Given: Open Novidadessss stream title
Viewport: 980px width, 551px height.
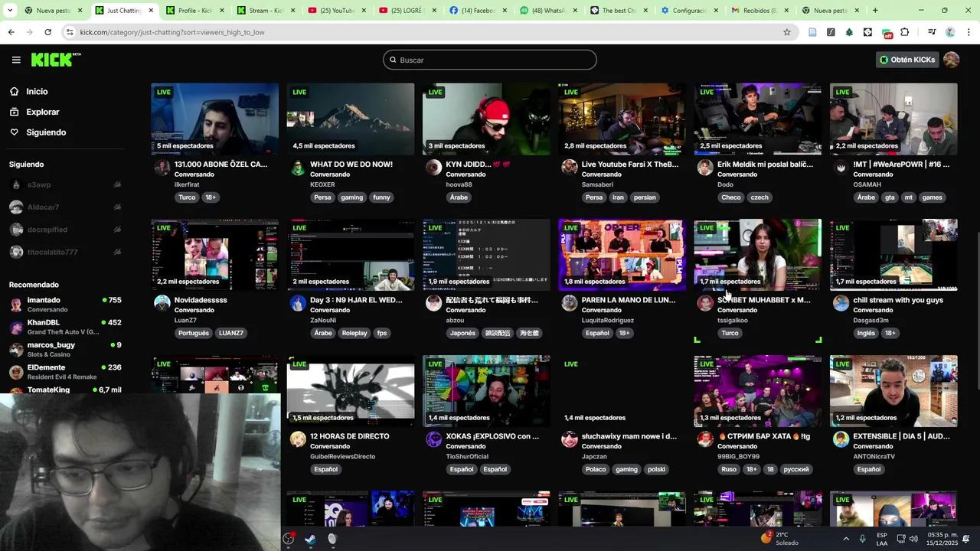Looking at the screenshot, I should tap(201, 300).
